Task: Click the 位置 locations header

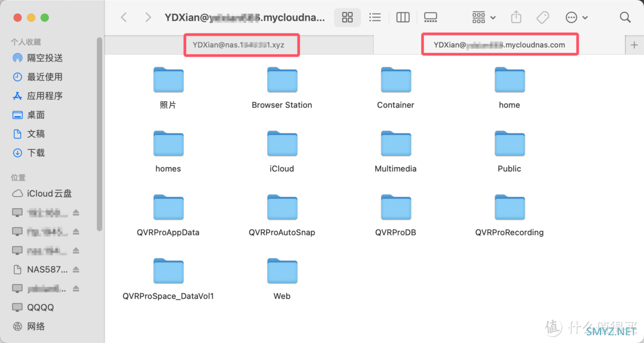Action: [x=18, y=177]
